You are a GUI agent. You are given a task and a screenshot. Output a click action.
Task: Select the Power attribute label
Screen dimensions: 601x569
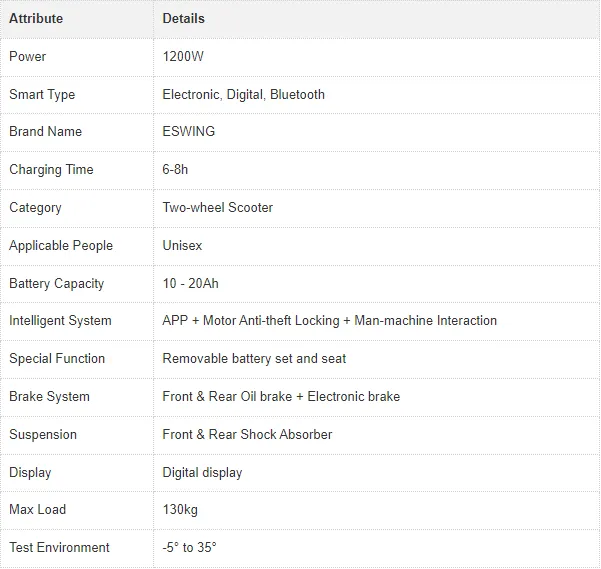click(x=28, y=56)
